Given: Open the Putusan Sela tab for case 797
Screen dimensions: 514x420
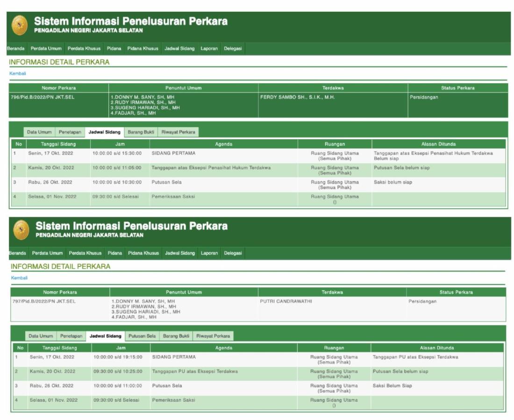Looking at the screenshot, I should pyautogui.click(x=142, y=336).
